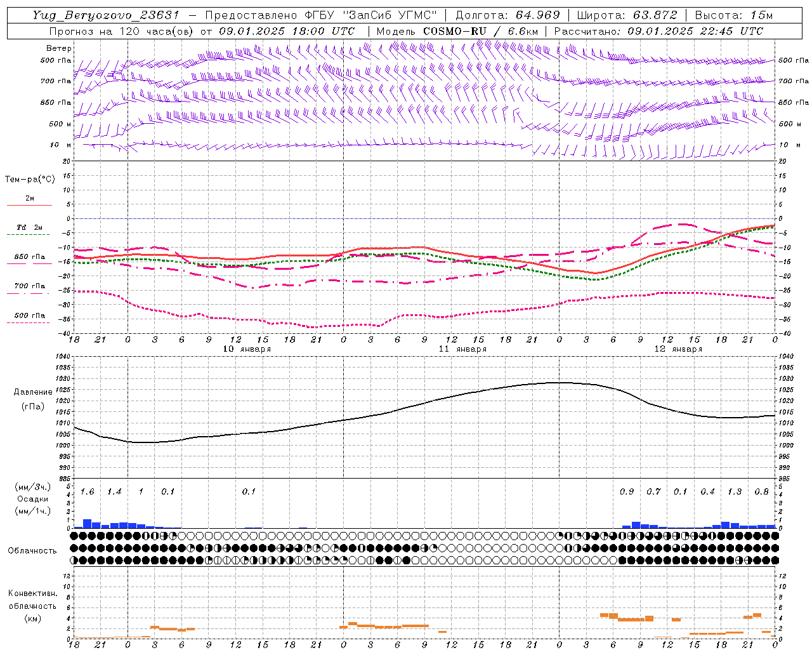This screenshot has width=812, height=650.
Task: Click the Облачность cloud cover label
Action: [x=32, y=551]
